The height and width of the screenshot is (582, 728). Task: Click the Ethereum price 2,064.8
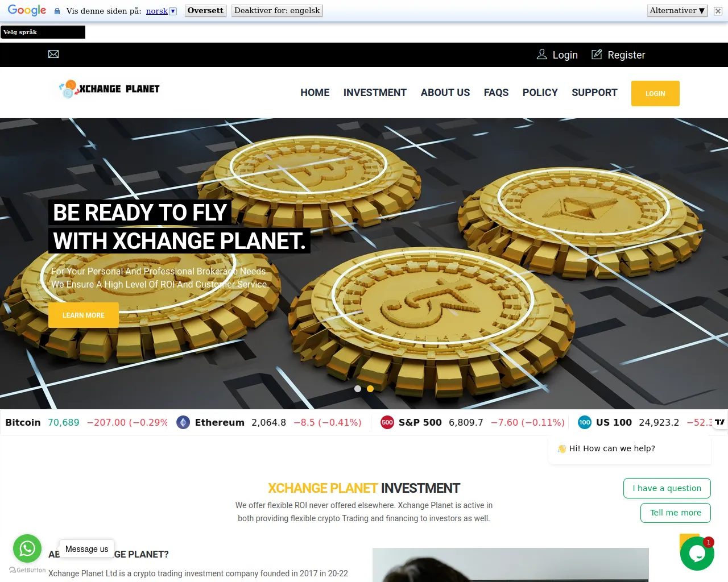[268, 422]
